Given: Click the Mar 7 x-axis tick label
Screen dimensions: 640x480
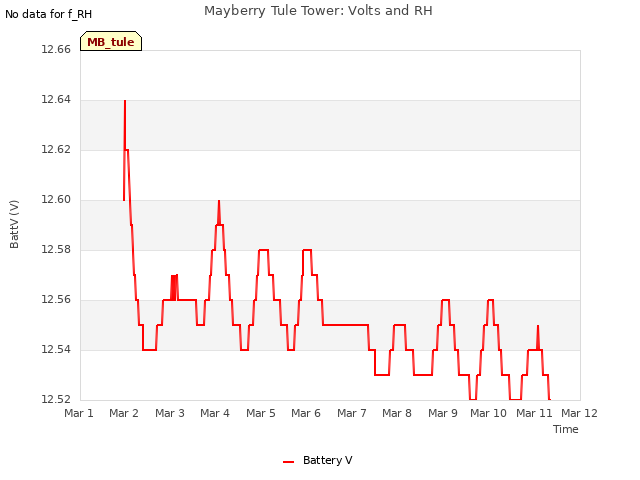Looking at the screenshot, I should 352,413.
